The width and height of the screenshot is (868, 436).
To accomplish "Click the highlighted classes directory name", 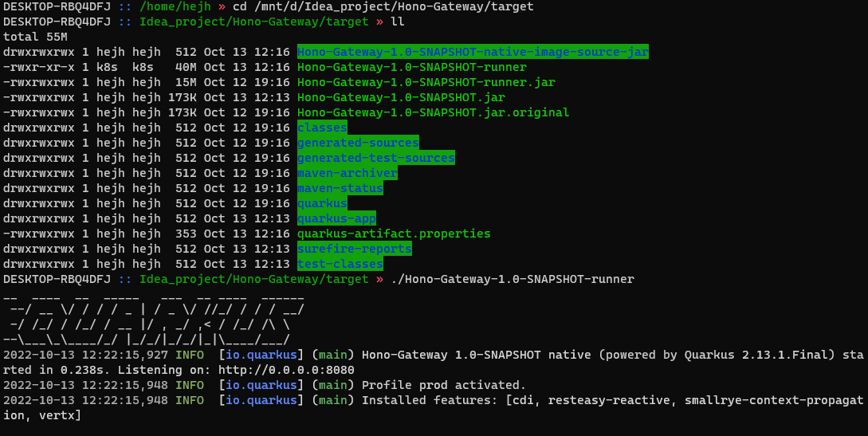I will [322, 128].
